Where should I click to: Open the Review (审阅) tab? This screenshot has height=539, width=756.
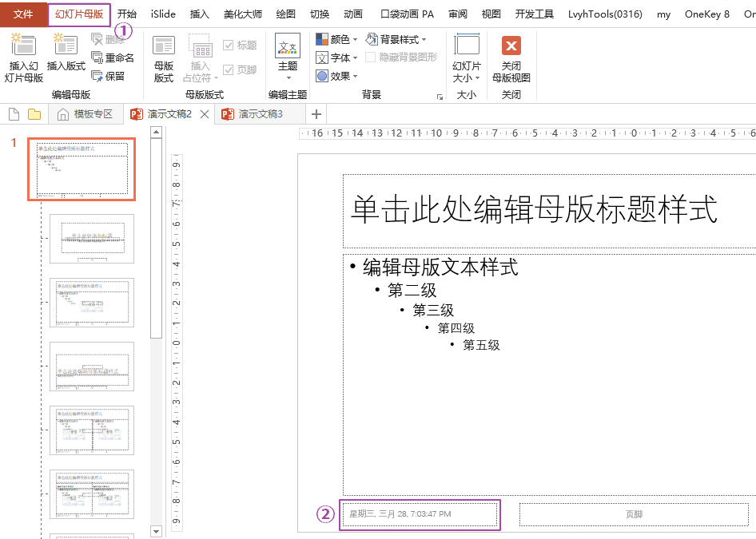(x=458, y=14)
